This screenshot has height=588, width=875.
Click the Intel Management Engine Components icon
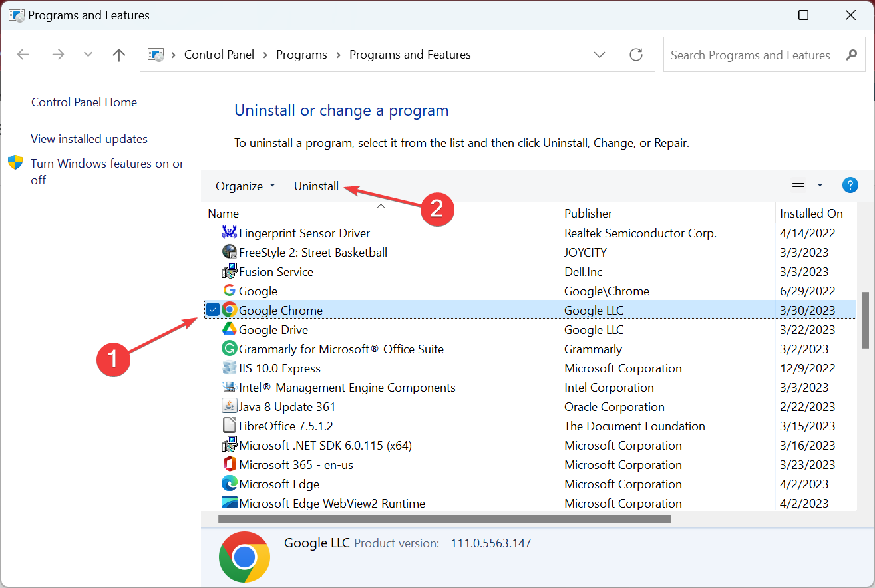tap(229, 387)
